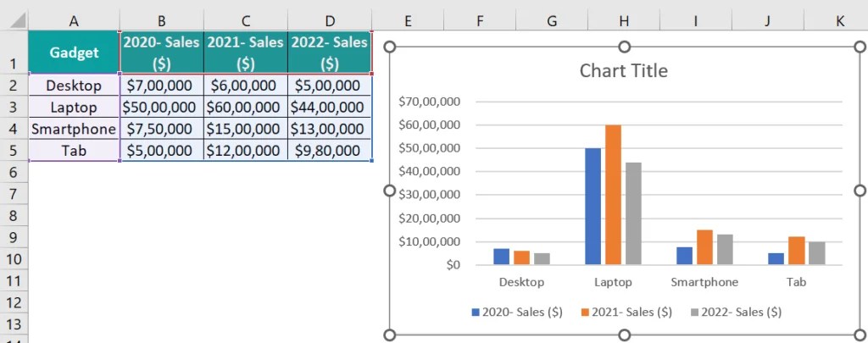Image resolution: width=868 pixels, height=343 pixels.
Task: Select row 11 header
Action: tap(14, 280)
